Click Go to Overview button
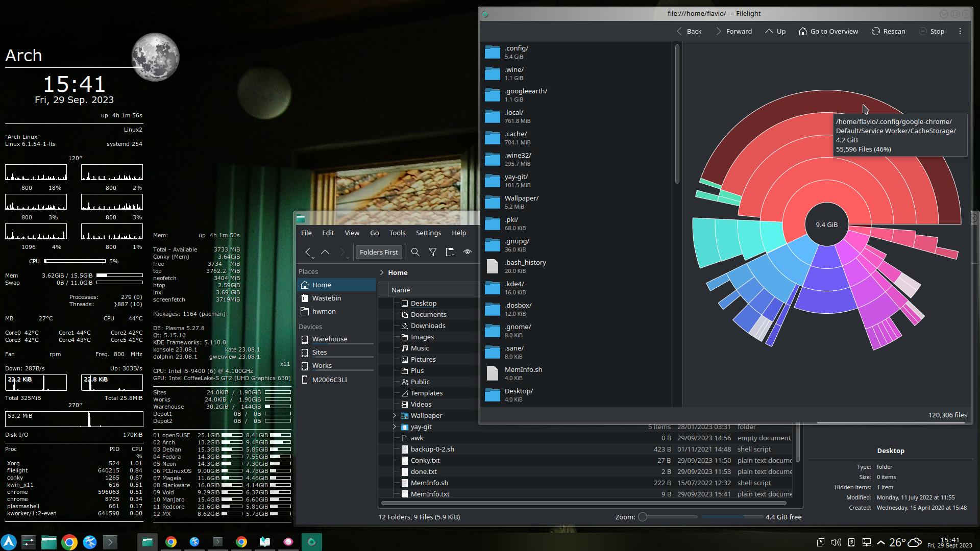The width and height of the screenshot is (980, 551). [828, 31]
